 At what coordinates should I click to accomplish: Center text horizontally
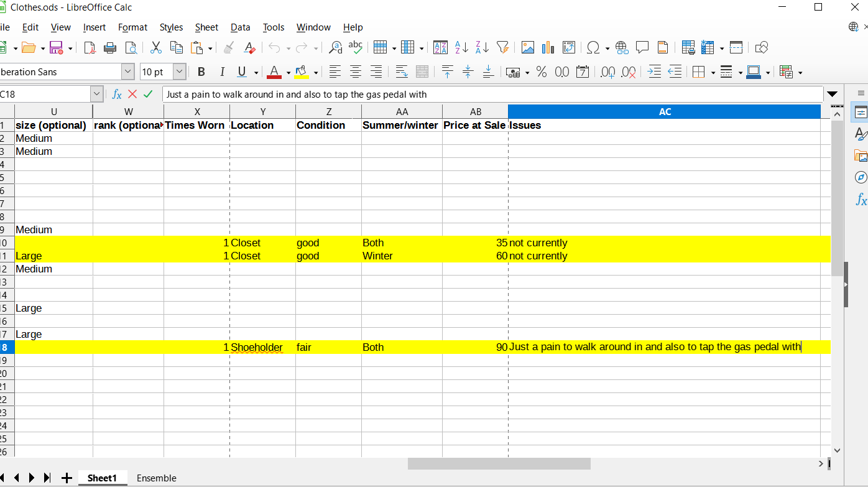pyautogui.click(x=355, y=72)
